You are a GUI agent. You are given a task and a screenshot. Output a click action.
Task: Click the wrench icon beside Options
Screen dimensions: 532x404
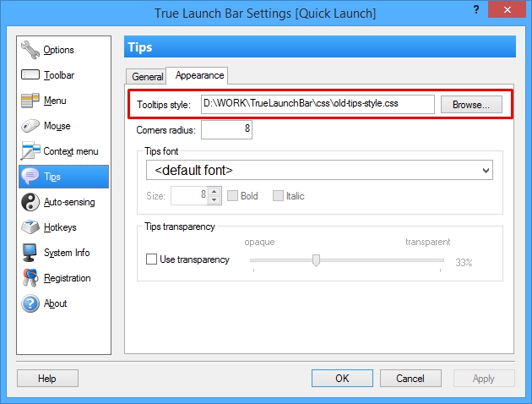point(30,50)
